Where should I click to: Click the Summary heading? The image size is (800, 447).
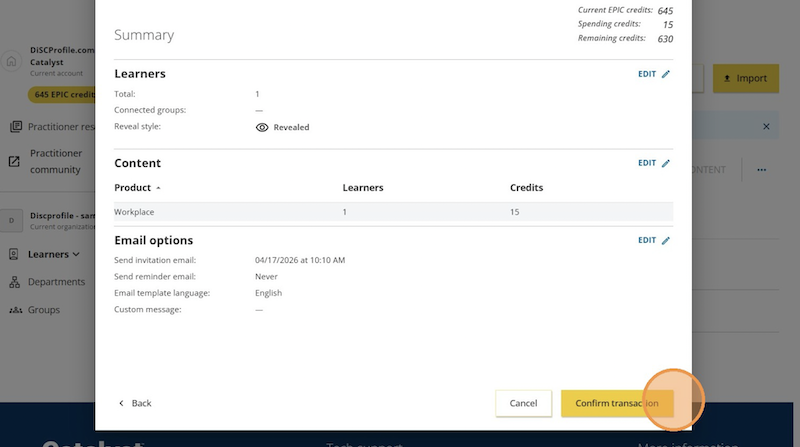[x=144, y=35]
